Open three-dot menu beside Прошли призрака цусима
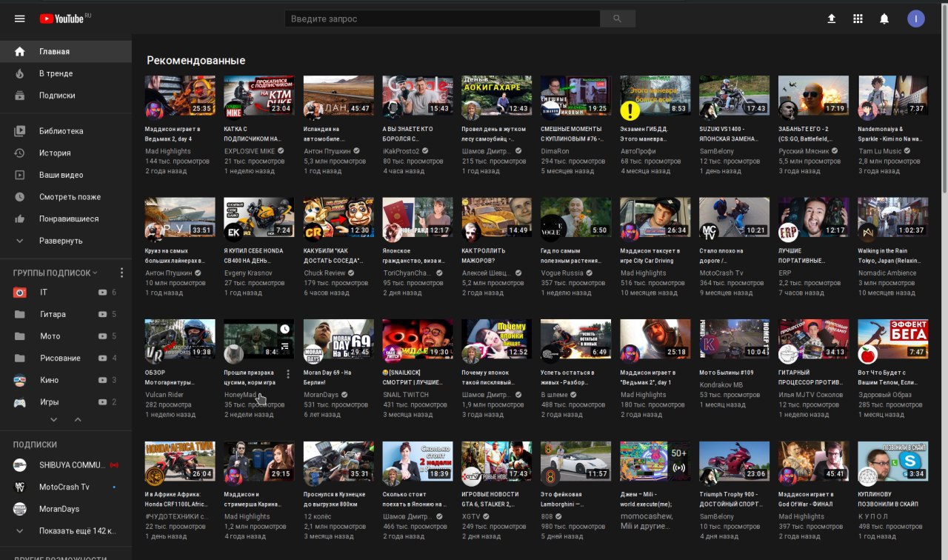 click(288, 374)
